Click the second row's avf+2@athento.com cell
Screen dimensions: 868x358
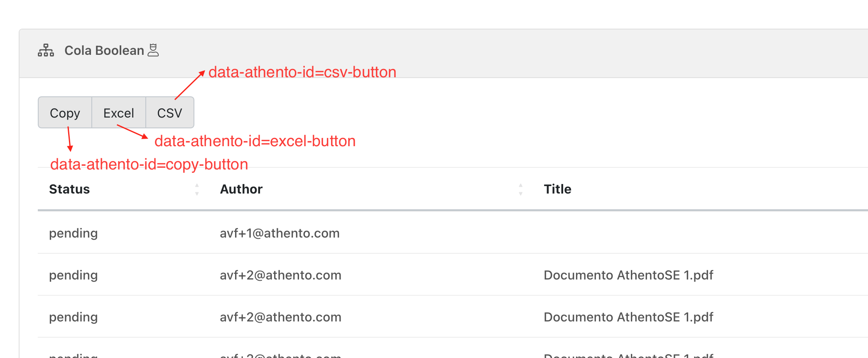280,275
